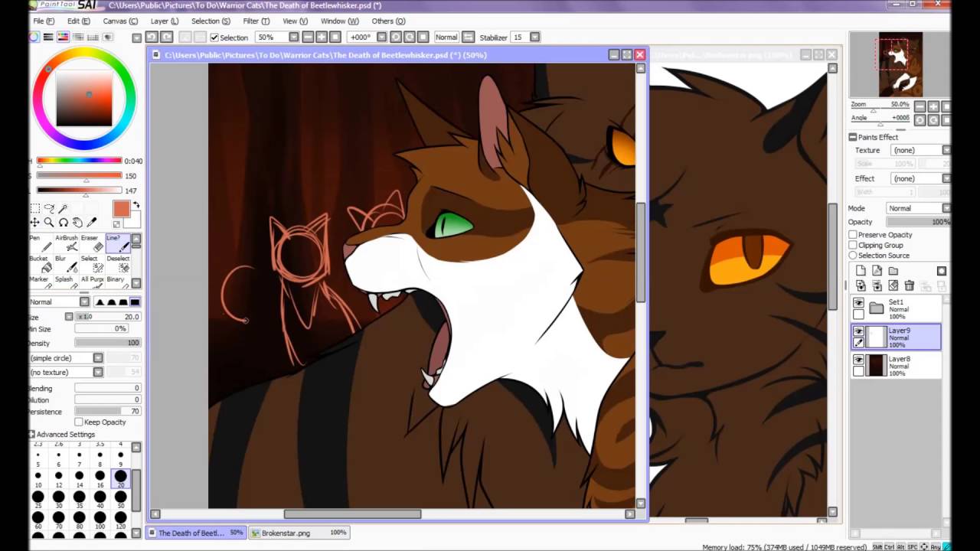Switch to Brokenstar.png document tab

point(299,533)
